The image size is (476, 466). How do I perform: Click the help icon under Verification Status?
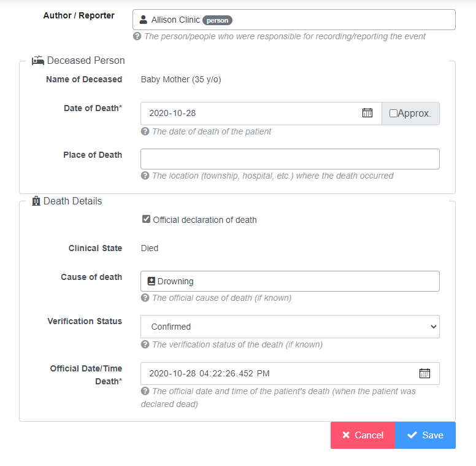[145, 344]
